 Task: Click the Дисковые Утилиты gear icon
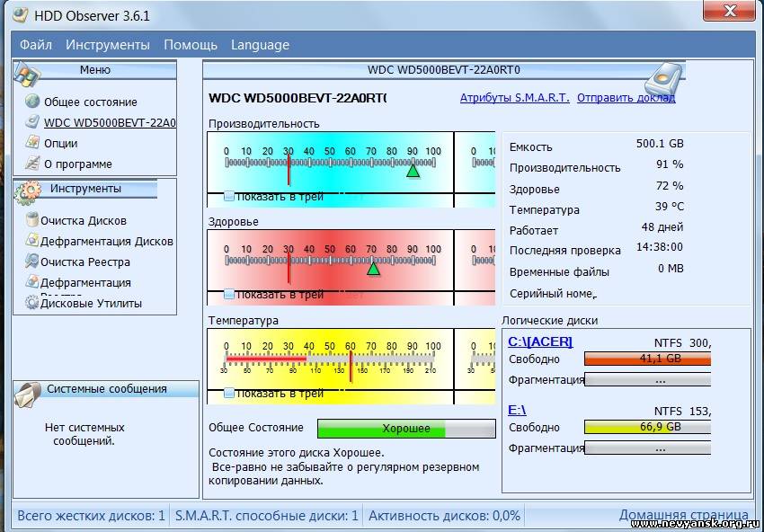pyautogui.click(x=32, y=303)
